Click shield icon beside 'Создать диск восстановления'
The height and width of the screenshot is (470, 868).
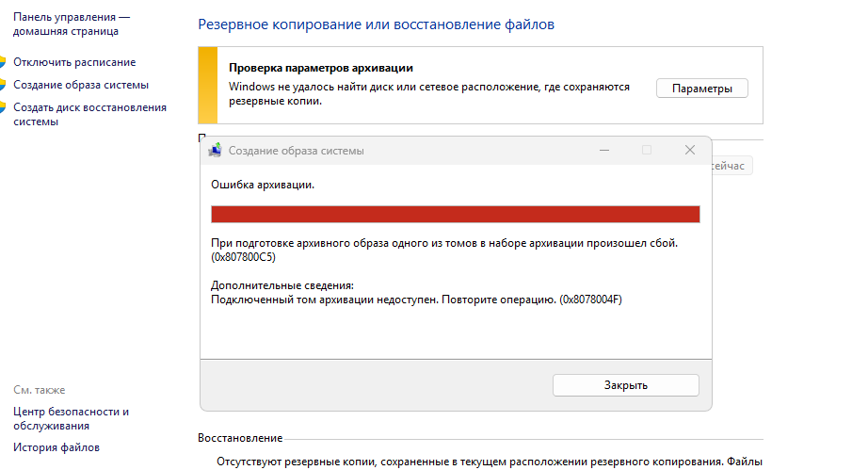coord(3,107)
